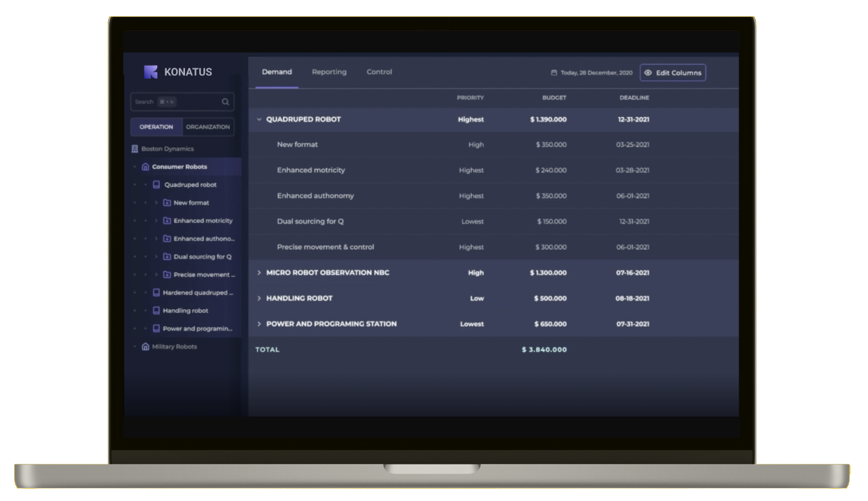Expand the MICRO ROBOT OBSERVATION NBC row
868x501 pixels.
259,273
